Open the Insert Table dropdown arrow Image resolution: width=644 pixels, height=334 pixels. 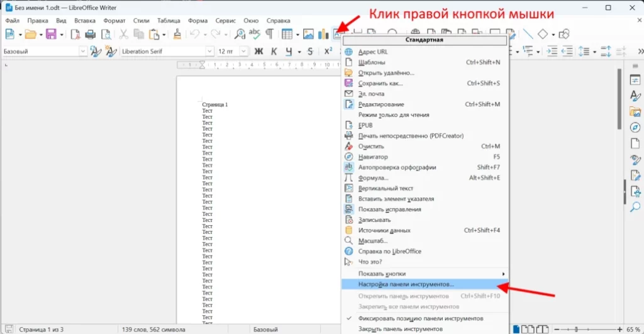[x=297, y=35]
